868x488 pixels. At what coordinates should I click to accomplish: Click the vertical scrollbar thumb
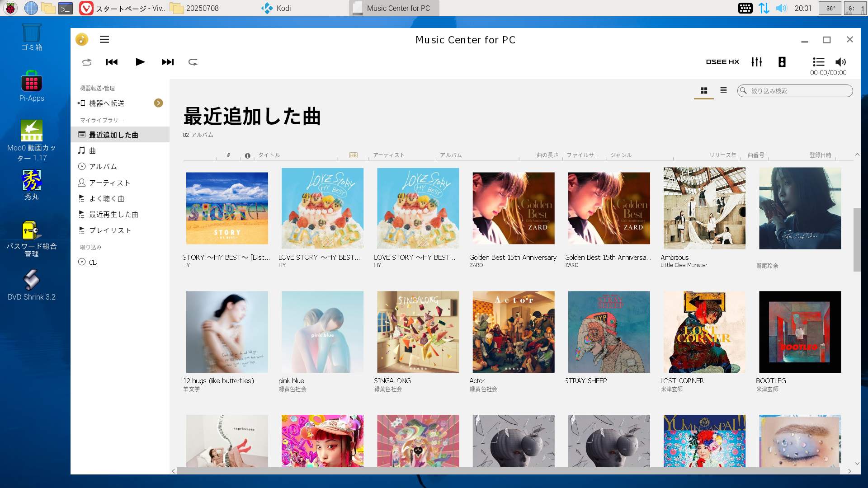click(x=857, y=239)
